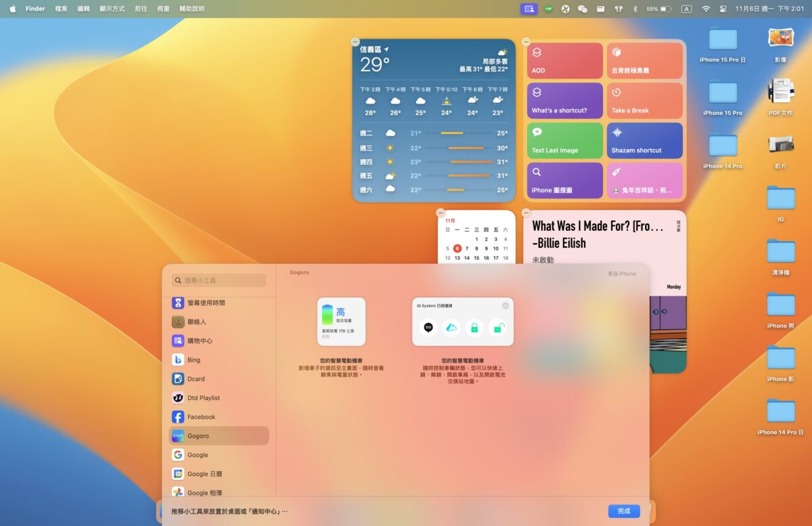Click the 搜尋小工具 search field

tap(219, 280)
